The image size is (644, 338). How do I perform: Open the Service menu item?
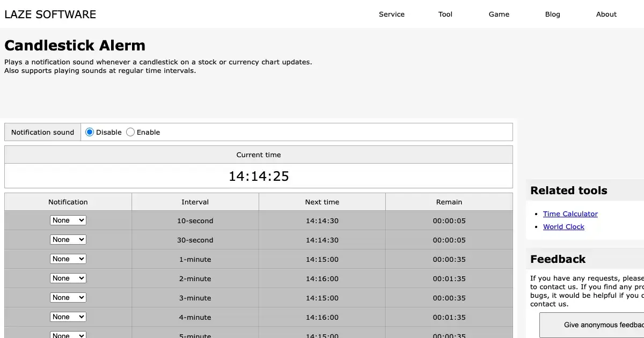point(392,14)
